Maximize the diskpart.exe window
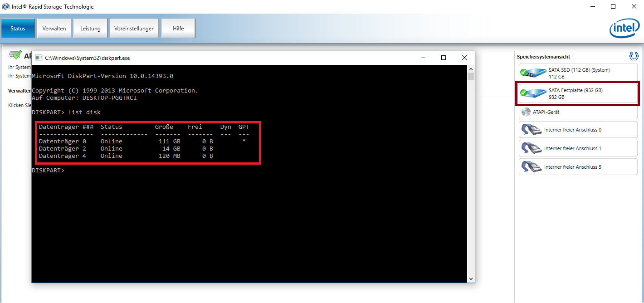This screenshot has width=644, height=303. (444, 58)
